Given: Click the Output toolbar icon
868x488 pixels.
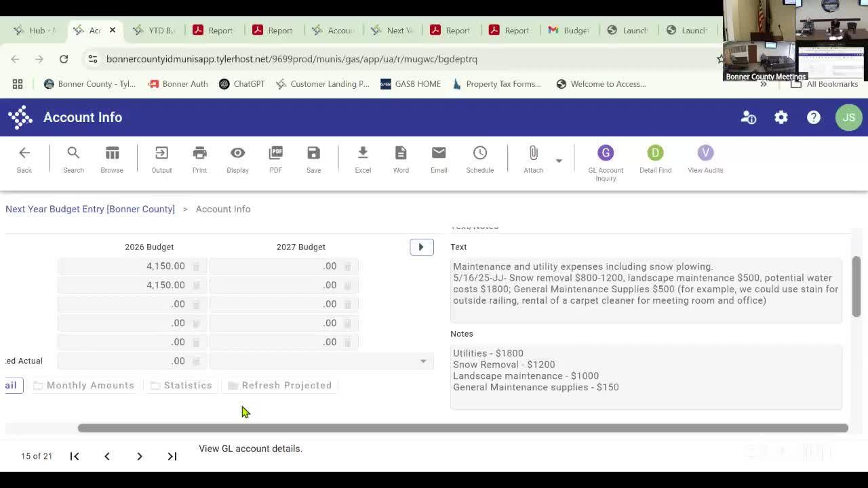Looking at the screenshot, I should pos(161,153).
